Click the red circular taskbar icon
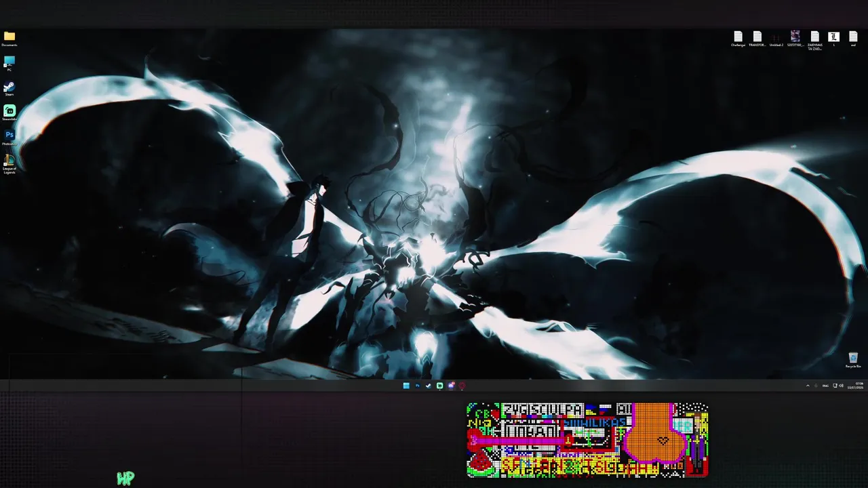 click(x=462, y=386)
